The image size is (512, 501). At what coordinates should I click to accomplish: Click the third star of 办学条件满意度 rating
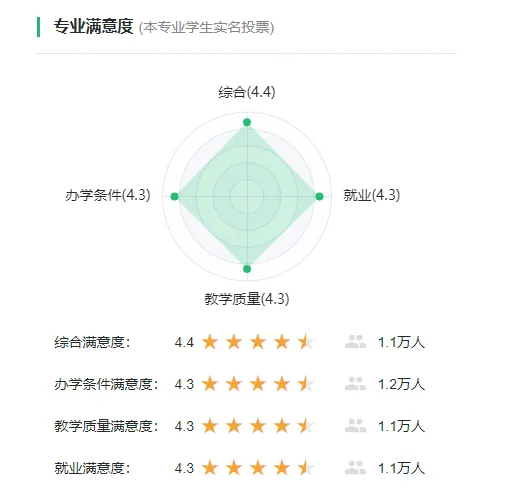[258, 384]
